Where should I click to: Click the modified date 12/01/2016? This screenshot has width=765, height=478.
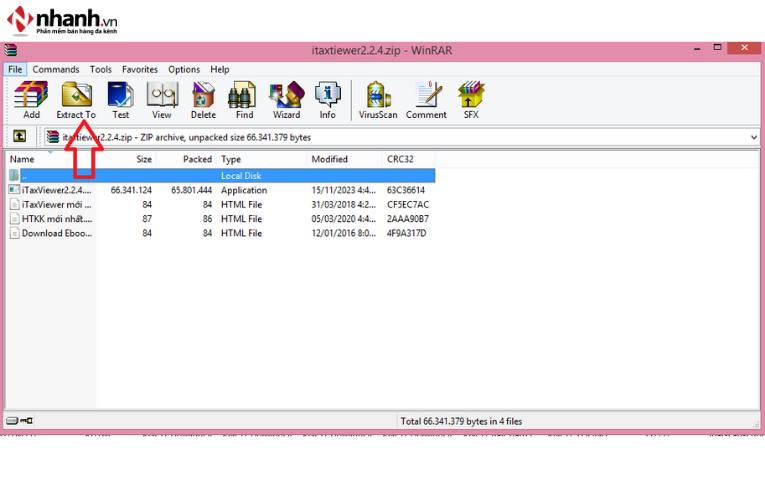344,233
